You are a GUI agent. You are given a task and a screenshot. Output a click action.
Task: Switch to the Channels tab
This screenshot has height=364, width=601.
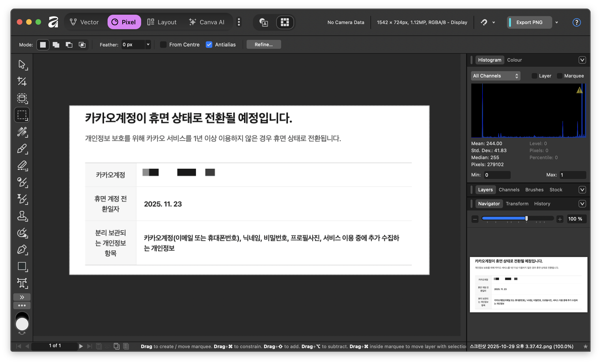coord(509,190)
